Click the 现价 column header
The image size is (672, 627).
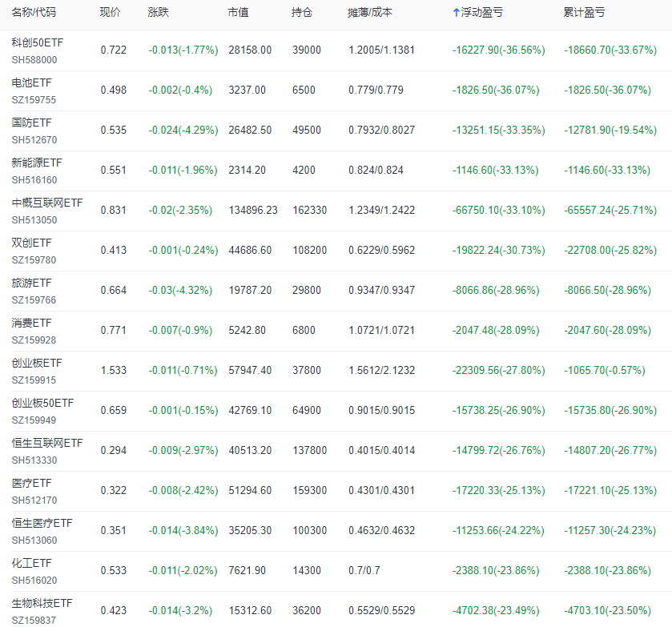[x=111, y=13]
